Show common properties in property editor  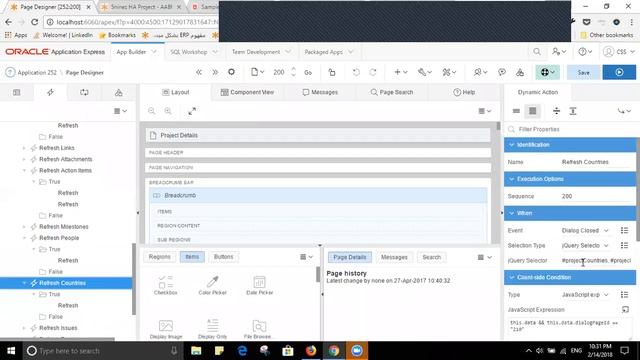coord(516,111)
